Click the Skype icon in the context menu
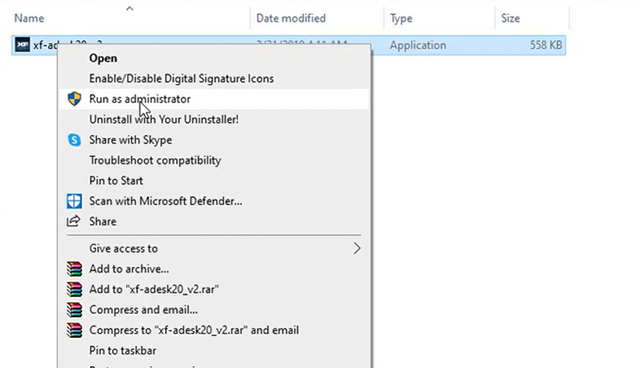Screen dimensions: 640x368 (74, 140)
